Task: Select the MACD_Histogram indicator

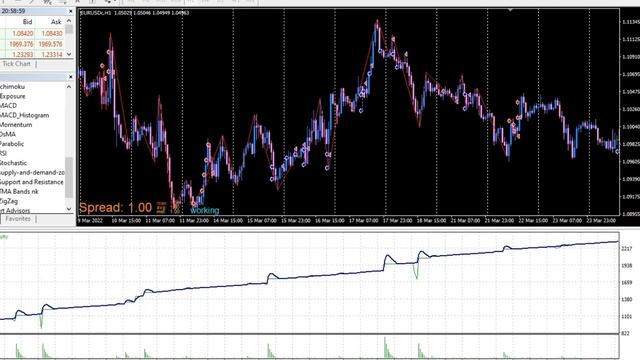Action: point(24,115)
